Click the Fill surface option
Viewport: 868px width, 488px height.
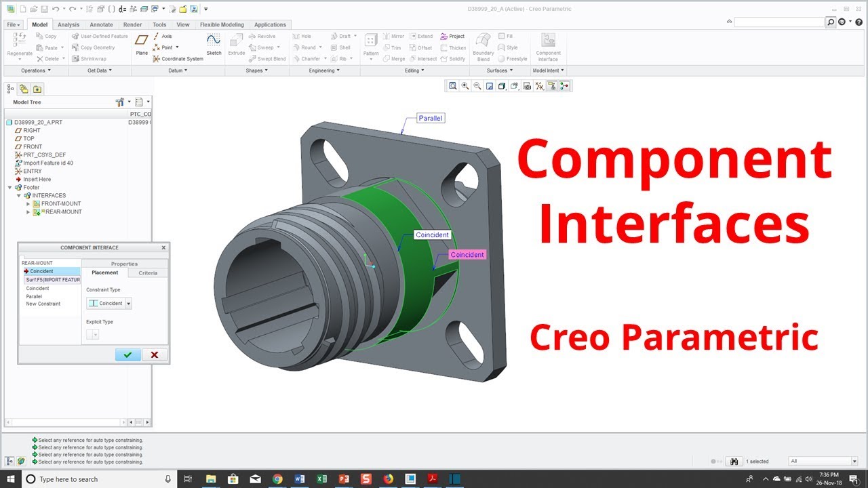coord(505,36)
